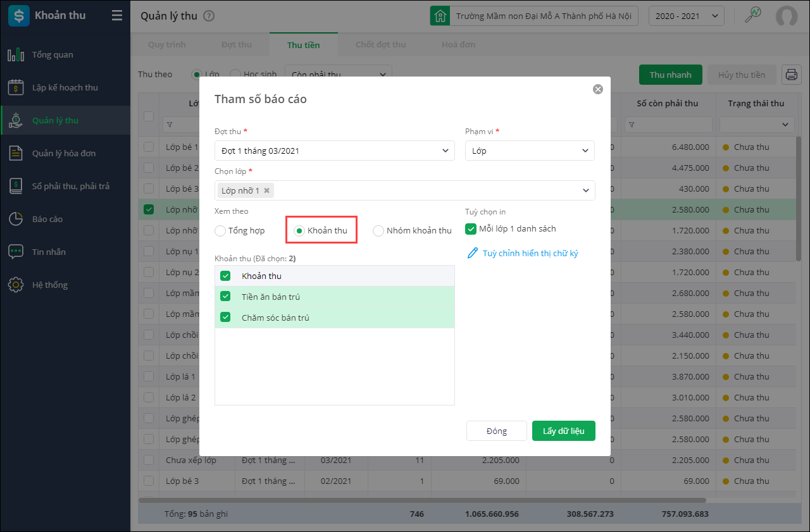The width and height of the screenshot is (810, 532).
Task: Open the Tổng quan dashboard icon
Action: (x=16, y=55)
